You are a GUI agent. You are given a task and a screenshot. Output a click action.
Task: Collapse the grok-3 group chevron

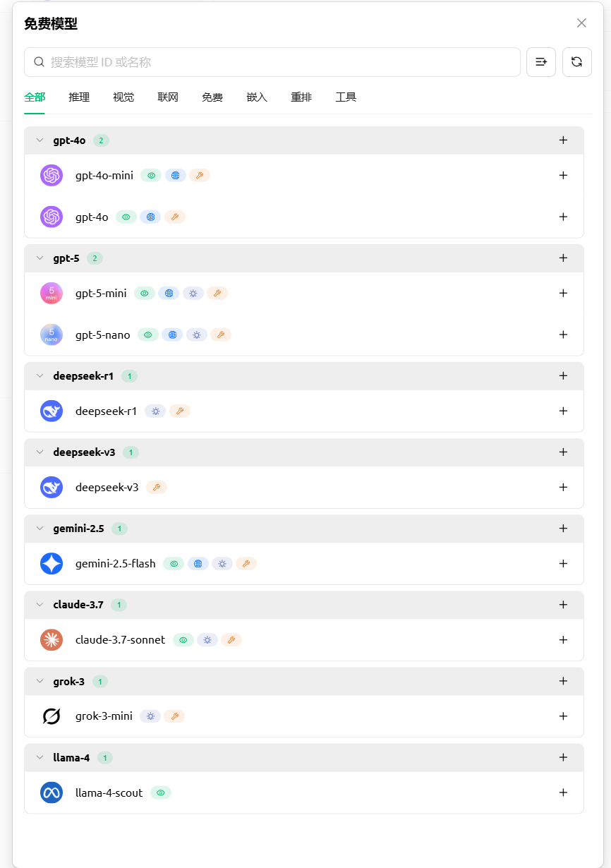[40, 682]
